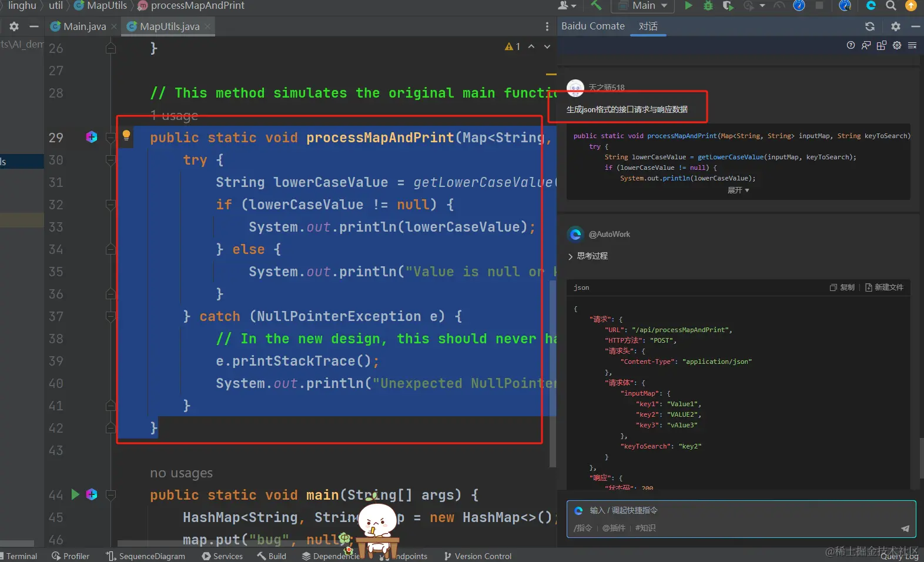Go to previous highlighted error arrow
Screen dimensions: 924x562
point(531,46)
